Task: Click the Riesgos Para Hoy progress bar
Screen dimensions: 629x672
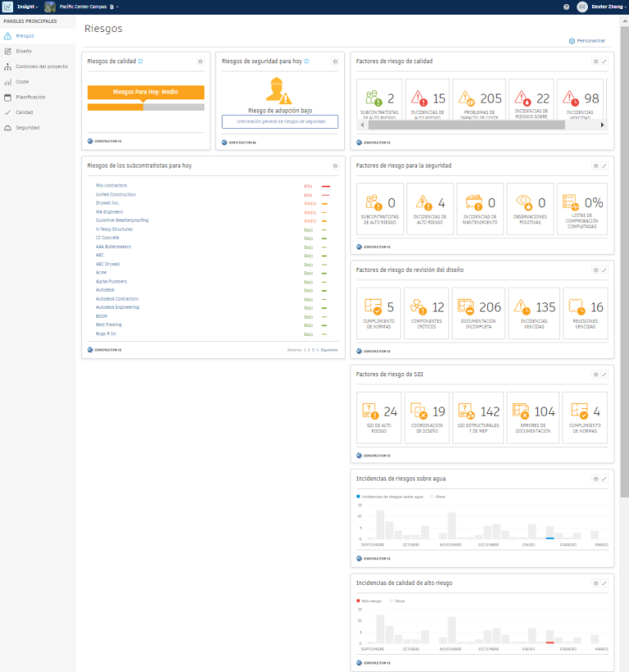Action: pyautogui.click(x=145, y=107)
